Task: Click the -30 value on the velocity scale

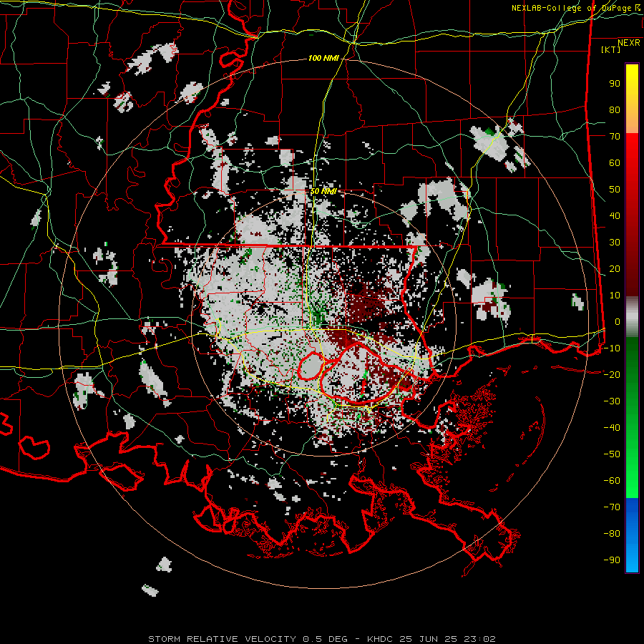Action: (612, 401)
